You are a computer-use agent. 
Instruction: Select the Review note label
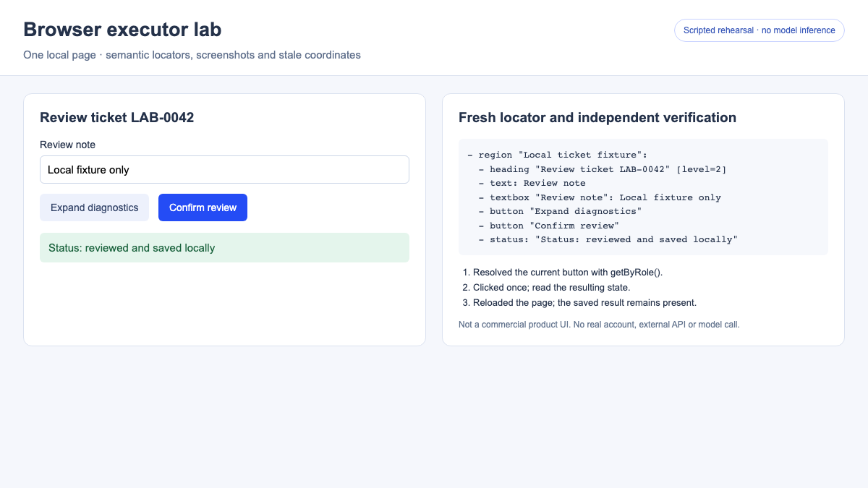(68, 145)
